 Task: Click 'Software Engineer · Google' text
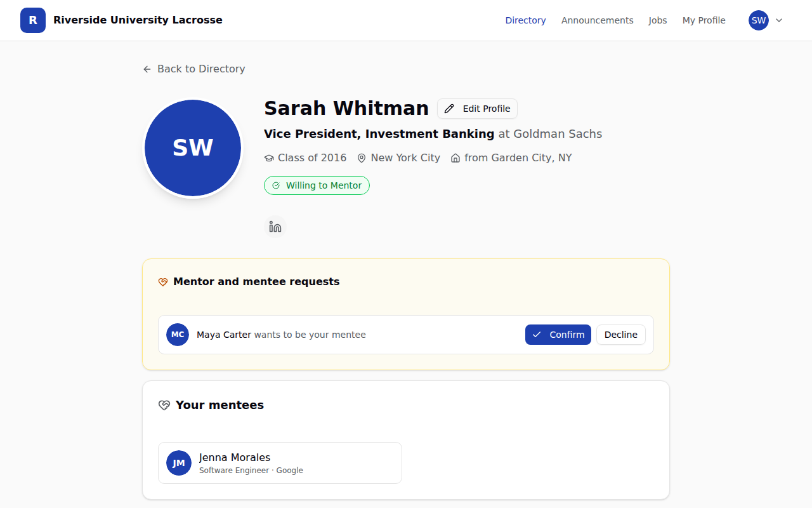pyautogui.click(x=251, y=471)
